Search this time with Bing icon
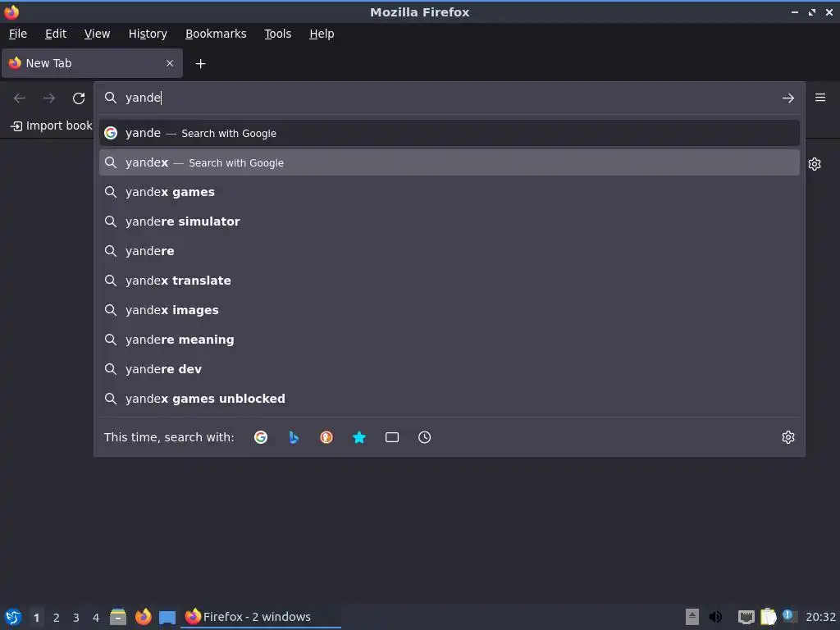840x630 pixels. tap(294, 437)
